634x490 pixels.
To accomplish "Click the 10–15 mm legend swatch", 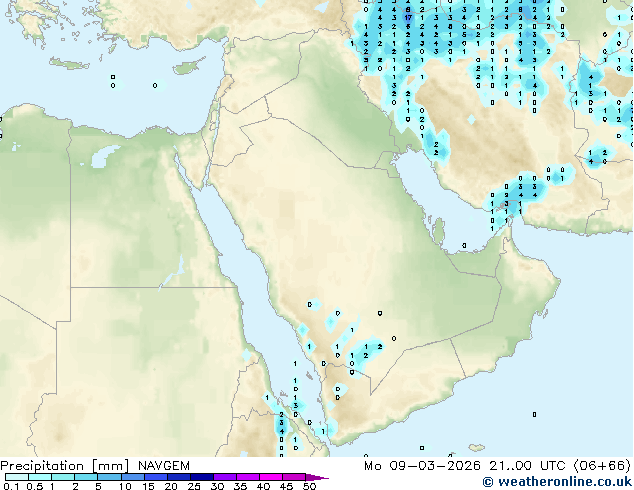I will [132, 477].
